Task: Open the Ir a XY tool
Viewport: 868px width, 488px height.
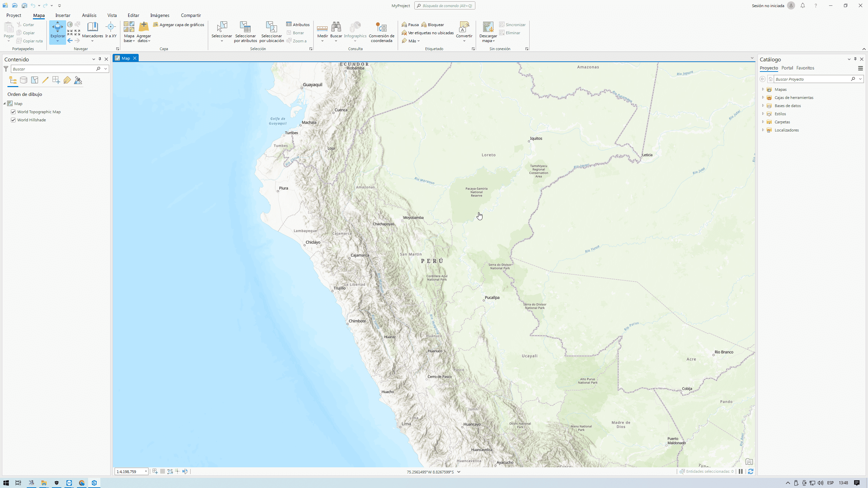Action: (111, 28)
